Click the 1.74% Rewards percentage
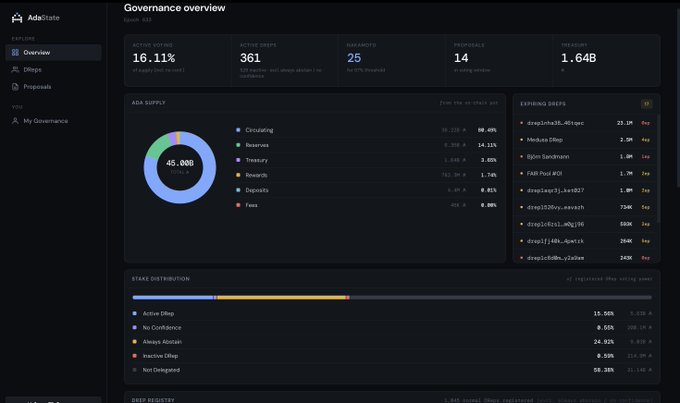 [x=488, y=175]
